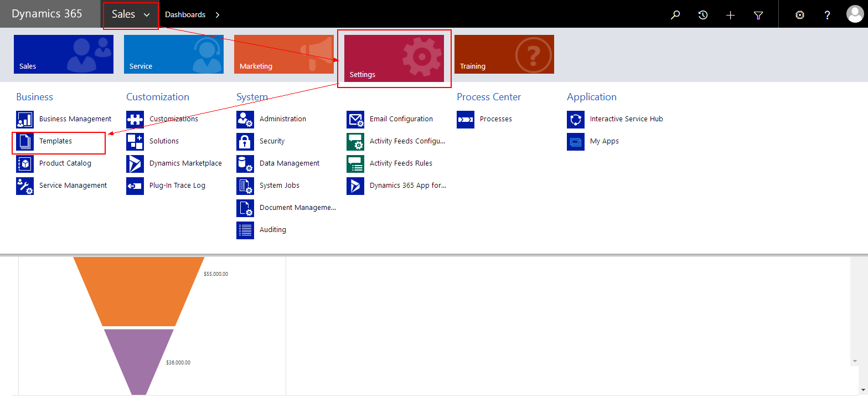The image size is (868, 396).
Task: Open the Processes link
Action: point(496,119)
